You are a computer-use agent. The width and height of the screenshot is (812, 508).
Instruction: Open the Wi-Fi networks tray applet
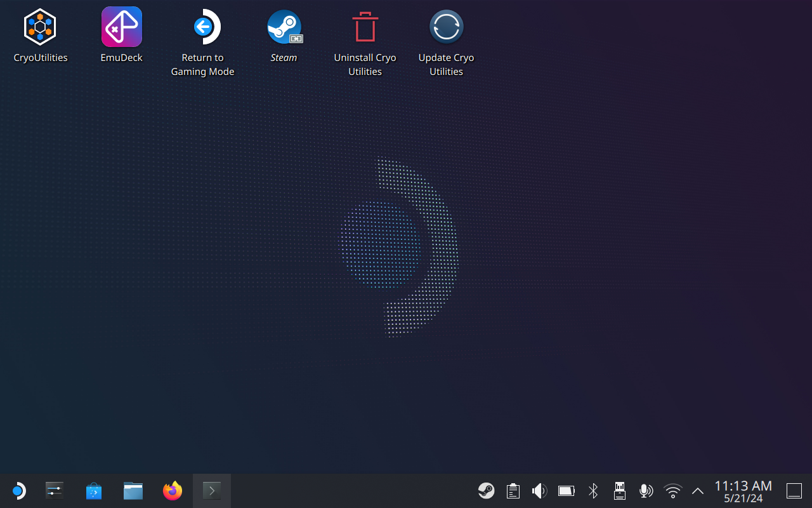[x=672, y=491]
